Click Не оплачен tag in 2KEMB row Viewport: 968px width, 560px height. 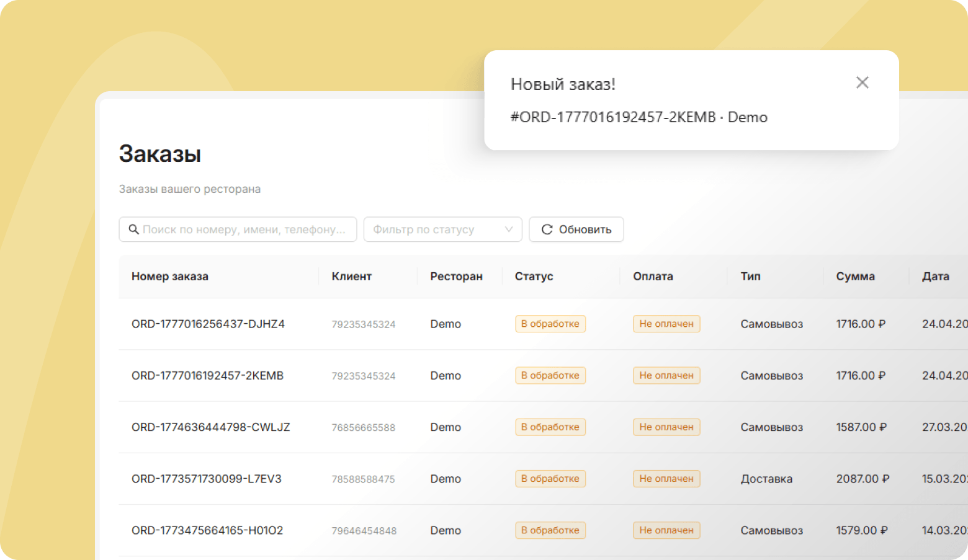pos(666,375)
